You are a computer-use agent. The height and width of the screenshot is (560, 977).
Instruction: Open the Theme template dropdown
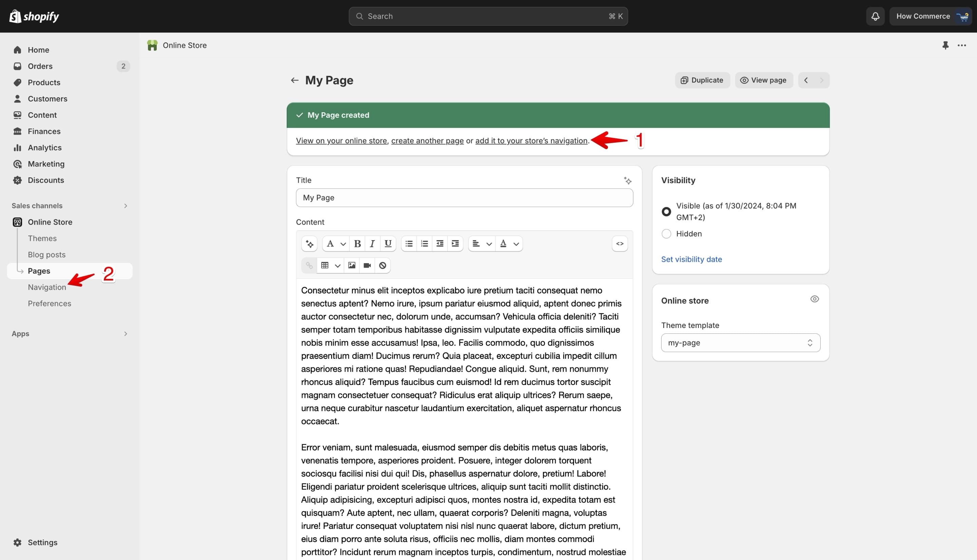point(741,343)
